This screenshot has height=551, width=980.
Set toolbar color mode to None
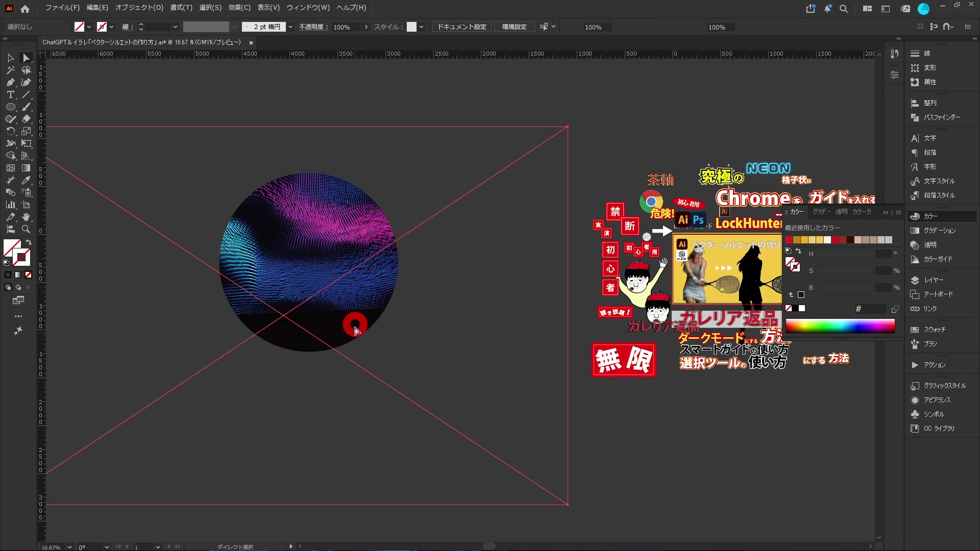point(28,275)
